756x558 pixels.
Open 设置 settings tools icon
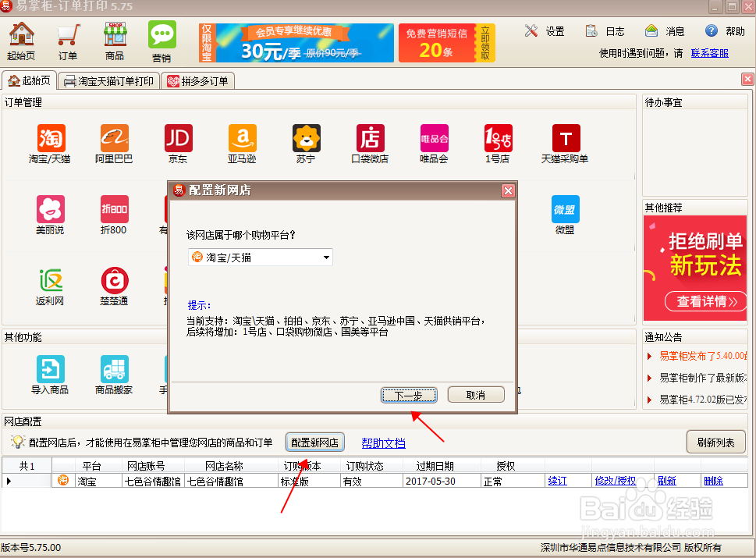coord(545,31)
